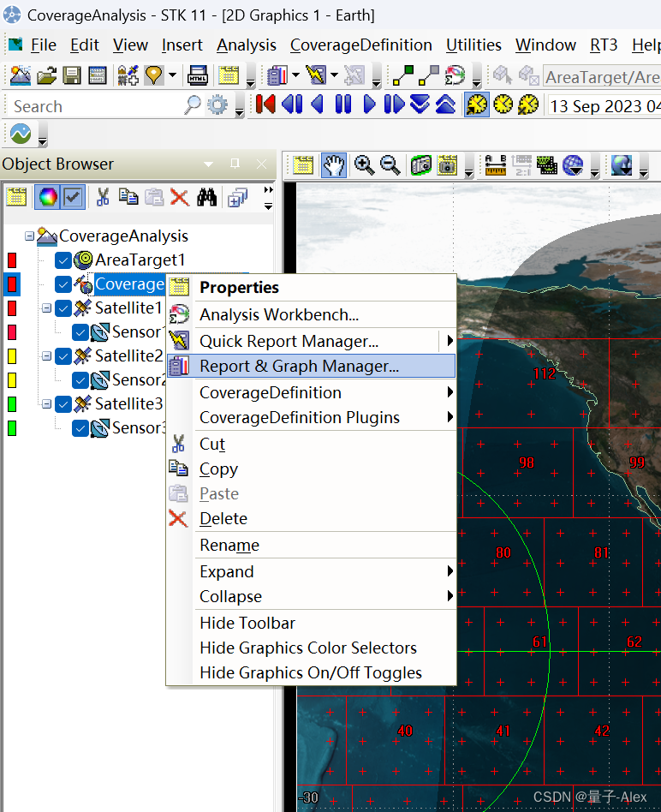661x812 pixels.
Task: Uncheck the Sensor3 checkbox
Action: click(x=80, y=428)
